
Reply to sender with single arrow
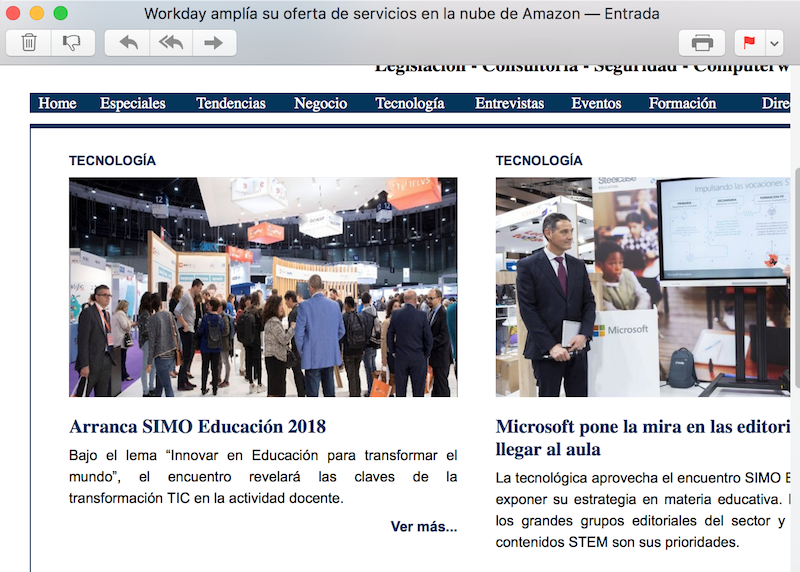pyautogui.click(x=128, y=42)
